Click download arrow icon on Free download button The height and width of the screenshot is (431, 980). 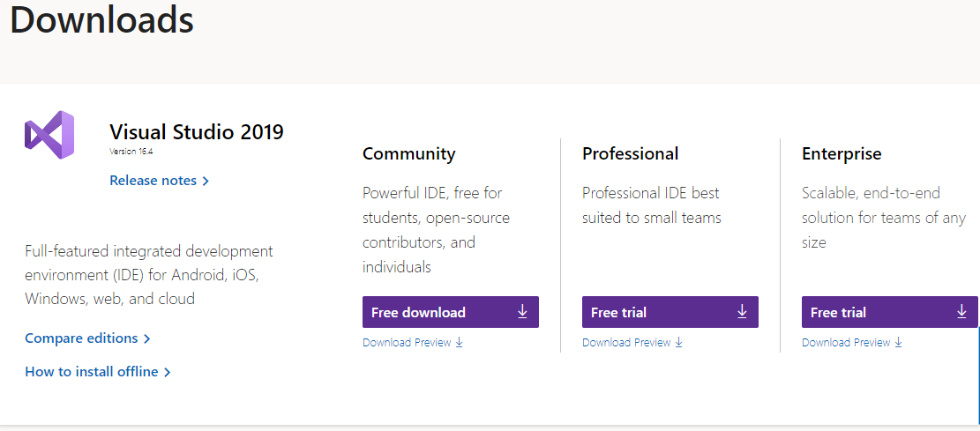522,312
